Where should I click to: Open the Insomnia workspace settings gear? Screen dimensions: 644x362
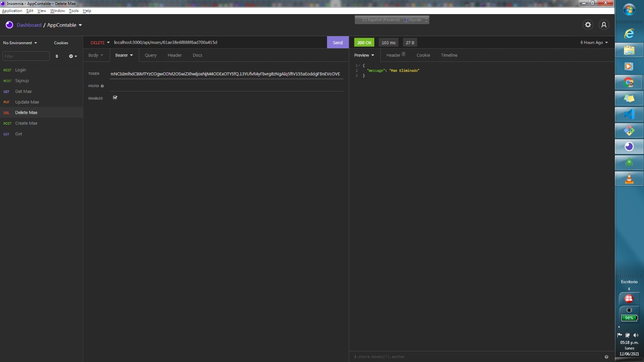[x=588, y=25]
